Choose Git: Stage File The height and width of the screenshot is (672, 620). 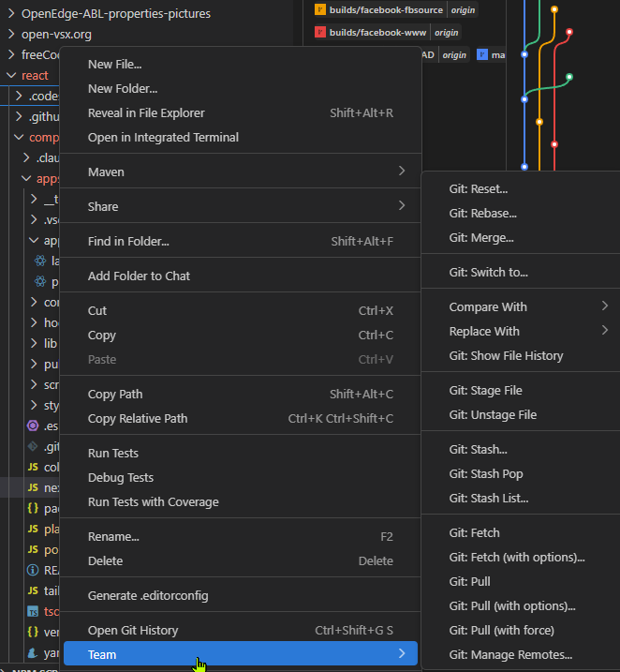(523, 391)
